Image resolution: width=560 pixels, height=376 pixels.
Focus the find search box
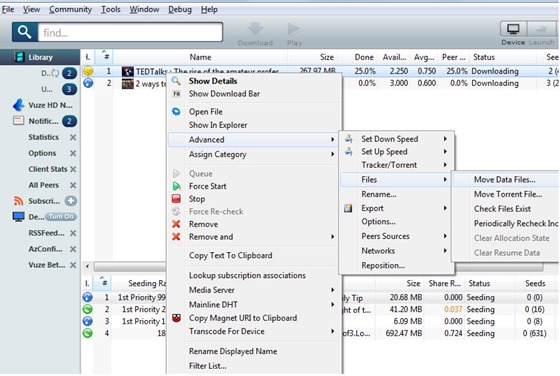[130, 32]
